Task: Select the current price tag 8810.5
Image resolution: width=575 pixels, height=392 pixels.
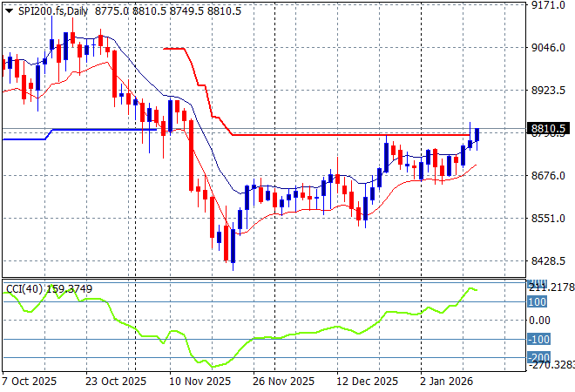Action: 547,129
